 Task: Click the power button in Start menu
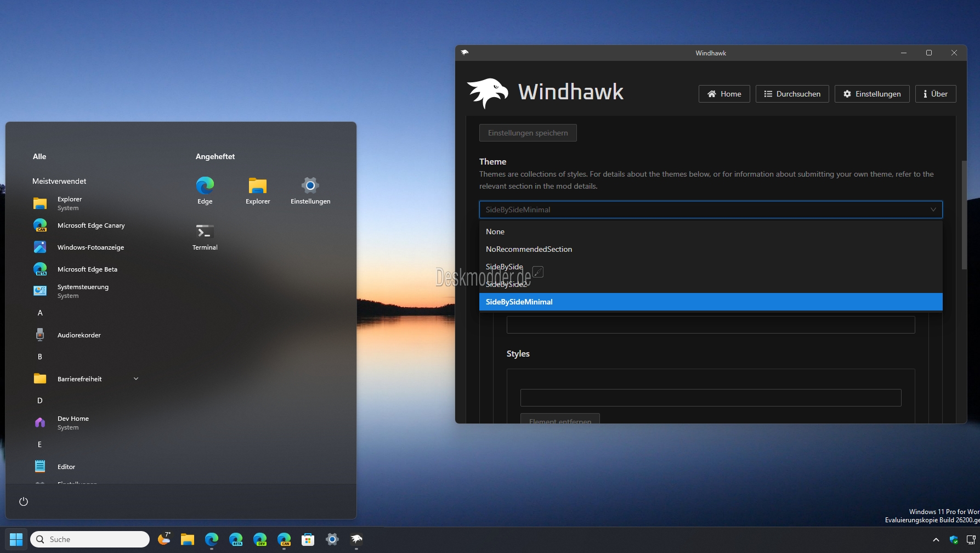click(24, 501)
